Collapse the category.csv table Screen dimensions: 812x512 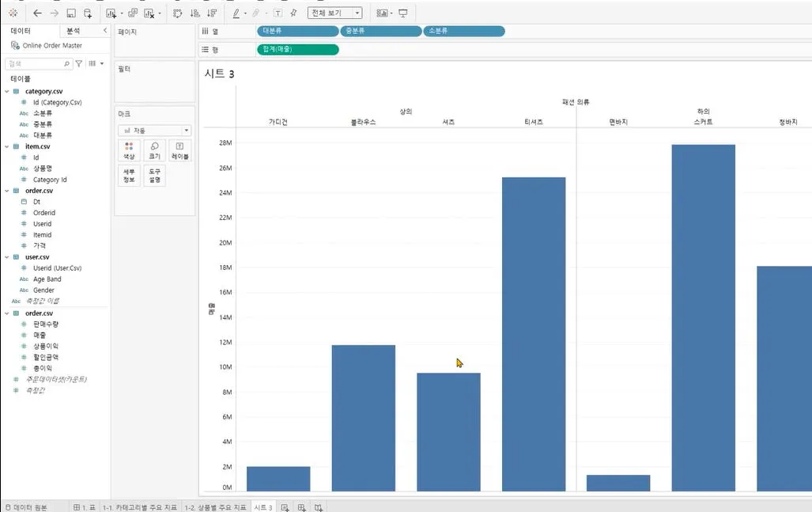pos(7,91)
